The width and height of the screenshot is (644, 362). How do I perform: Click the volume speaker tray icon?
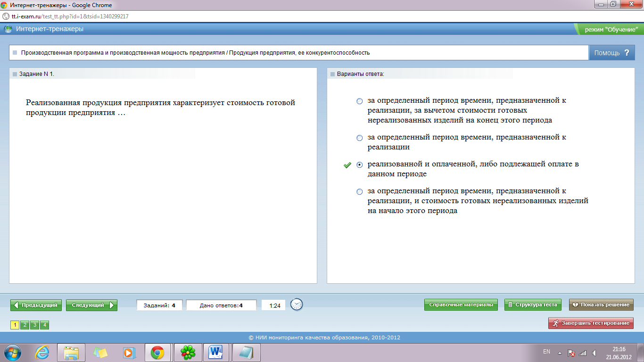[594, 353]
